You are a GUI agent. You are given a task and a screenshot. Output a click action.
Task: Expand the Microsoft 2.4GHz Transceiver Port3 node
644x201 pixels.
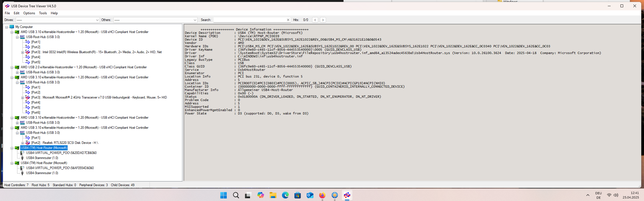[22, 98]
